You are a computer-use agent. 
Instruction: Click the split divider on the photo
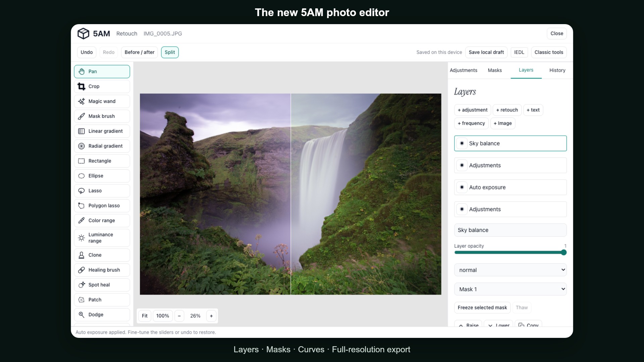pos(291,194)
